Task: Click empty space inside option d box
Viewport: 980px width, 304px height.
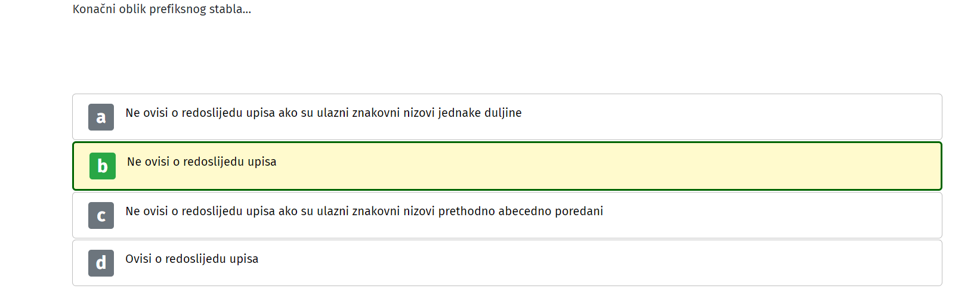Action: [x=596, y=263]
